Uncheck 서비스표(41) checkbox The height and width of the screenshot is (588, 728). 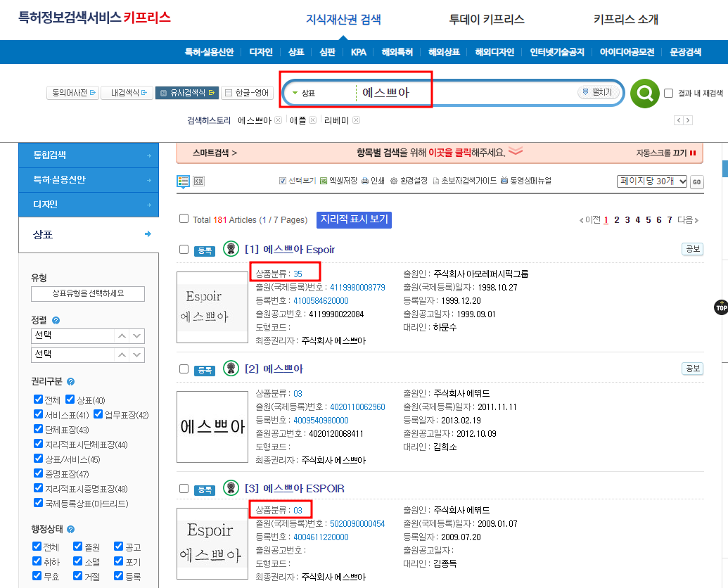38,414
